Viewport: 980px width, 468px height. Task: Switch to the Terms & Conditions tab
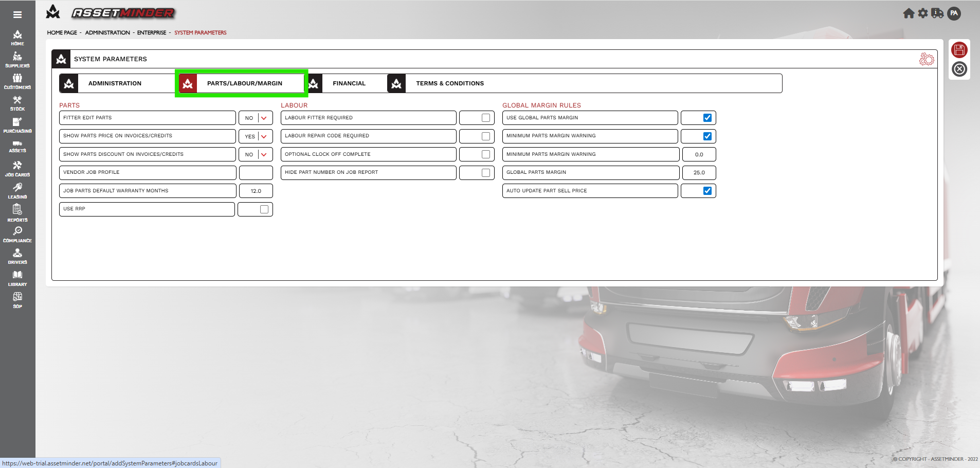click(x=449, y=83)
